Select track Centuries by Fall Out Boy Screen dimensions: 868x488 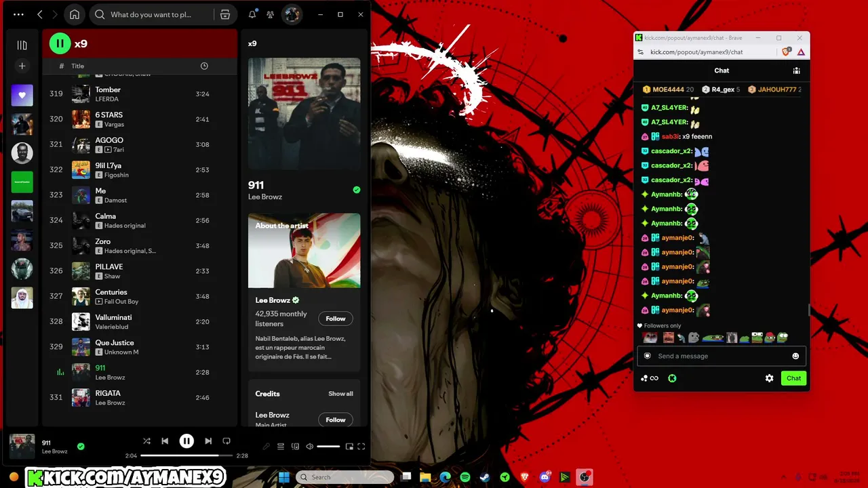(140, 296)
